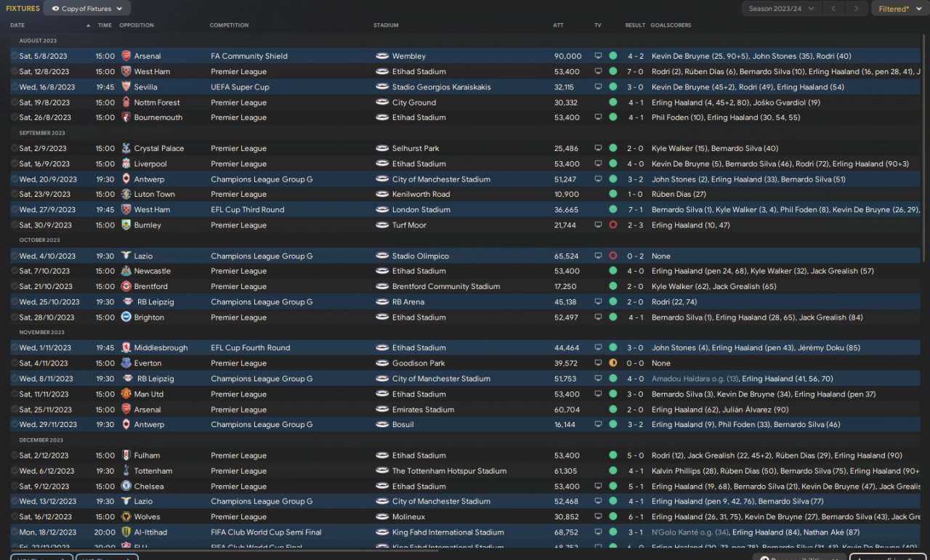Screen dimensions: 930x560
Task: Click the Turf Moor stadium name
Action: coord(409,225)
